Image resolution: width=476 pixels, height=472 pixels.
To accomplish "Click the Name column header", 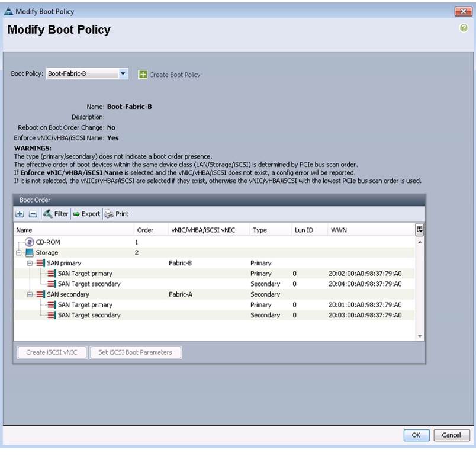I will pyautogui.click(x=74, y=230).
